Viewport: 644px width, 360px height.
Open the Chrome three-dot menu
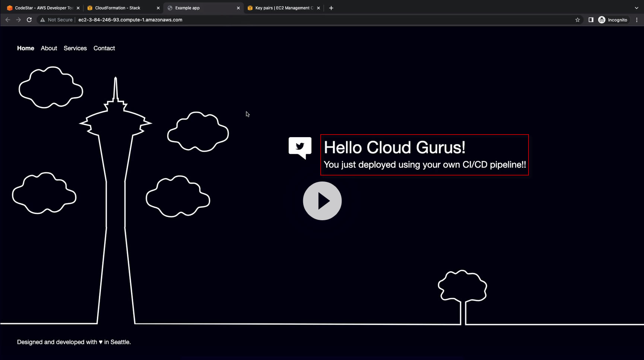(x=637, y=20)
